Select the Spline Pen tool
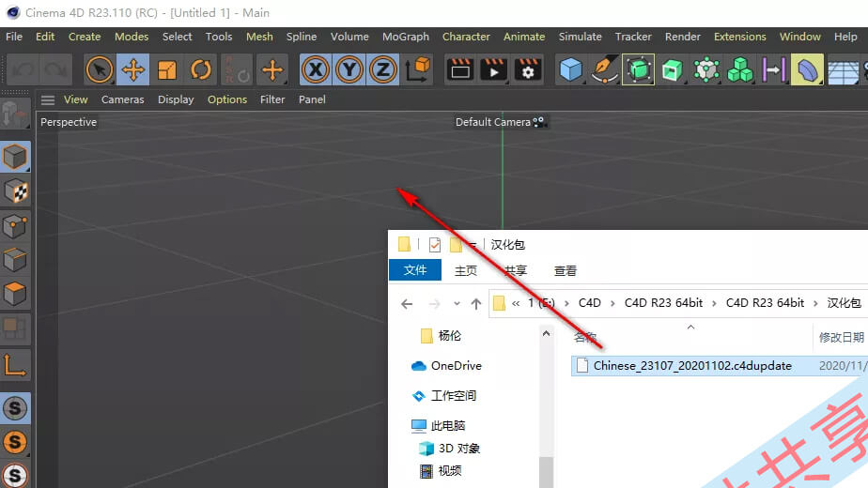The width and height of the screenshot is (868, 488). pyautogui.click(x=605, y=69)
